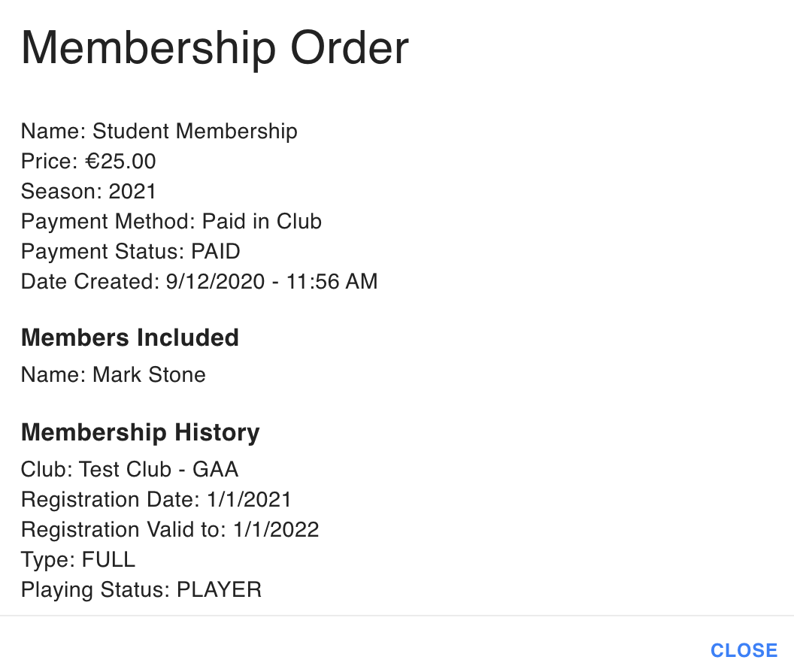Image resolution: width=794 pixels, height=672 pixels.
Task: Click the GAA text in club line
Action: 215,470
